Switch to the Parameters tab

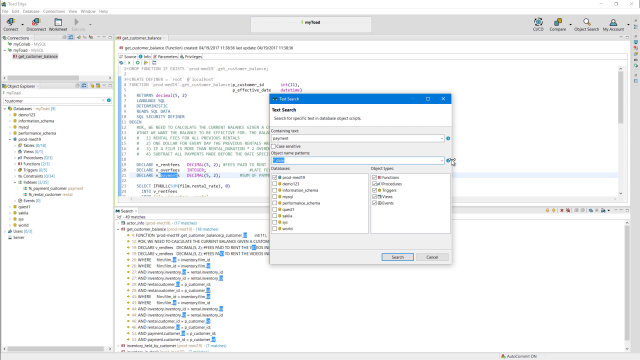(x=165, y=57)
